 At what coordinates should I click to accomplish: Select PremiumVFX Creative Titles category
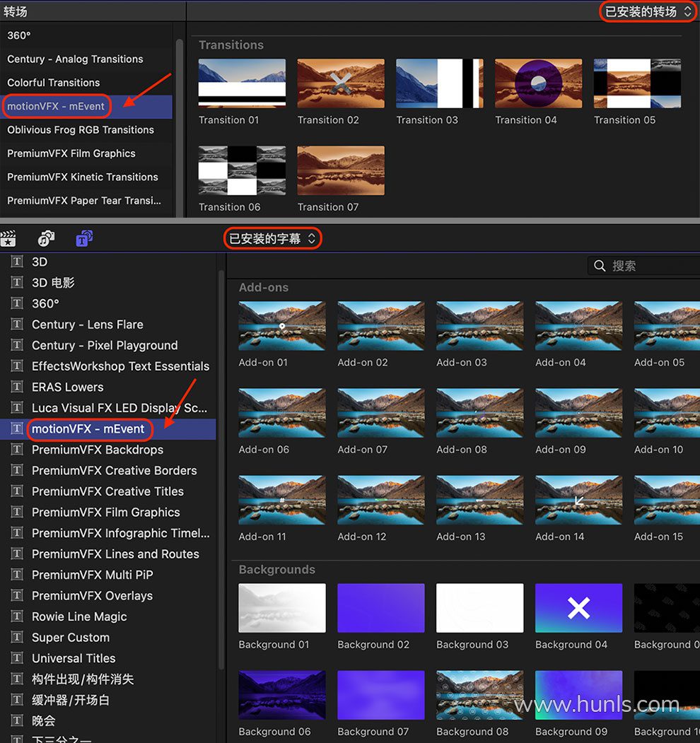108,491
